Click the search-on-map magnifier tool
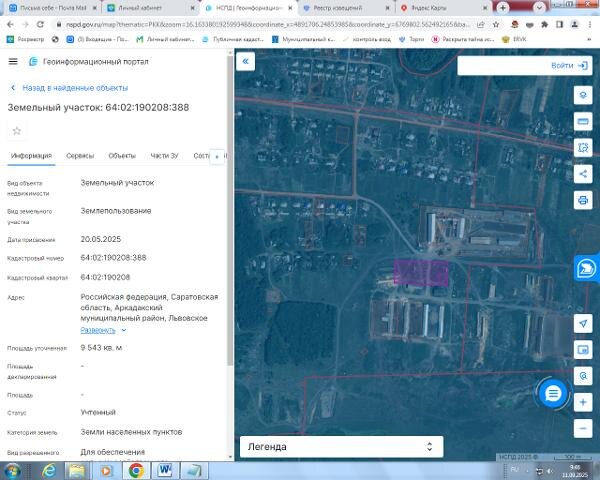 click(x=583, y=376)
